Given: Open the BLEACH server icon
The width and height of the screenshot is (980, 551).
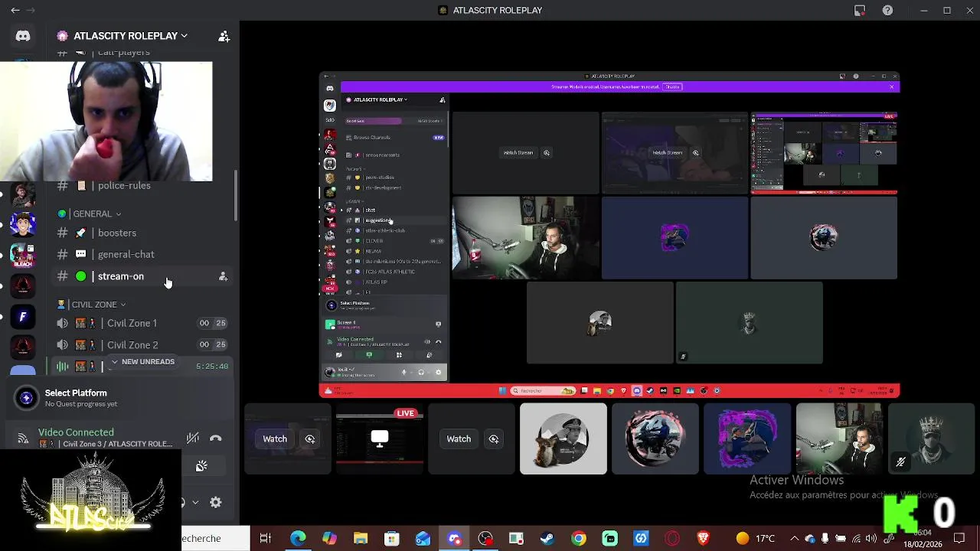Looking at the screenshot, I should click(23, 255).
